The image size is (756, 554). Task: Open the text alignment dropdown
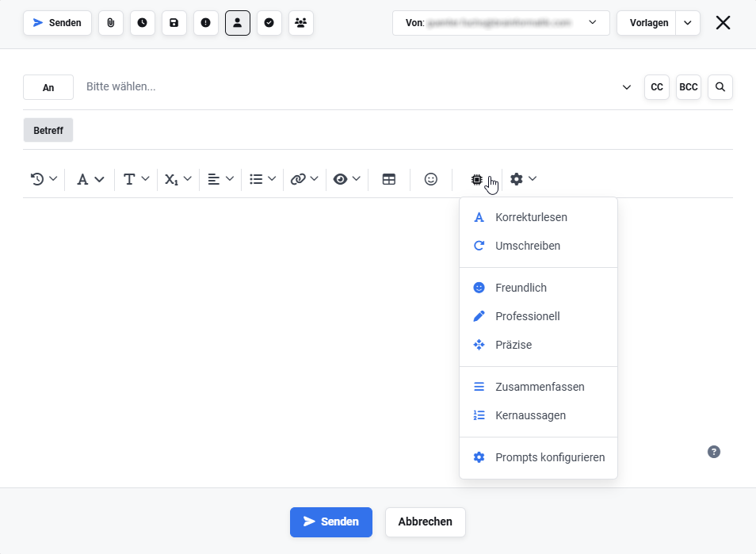(220, 179)
